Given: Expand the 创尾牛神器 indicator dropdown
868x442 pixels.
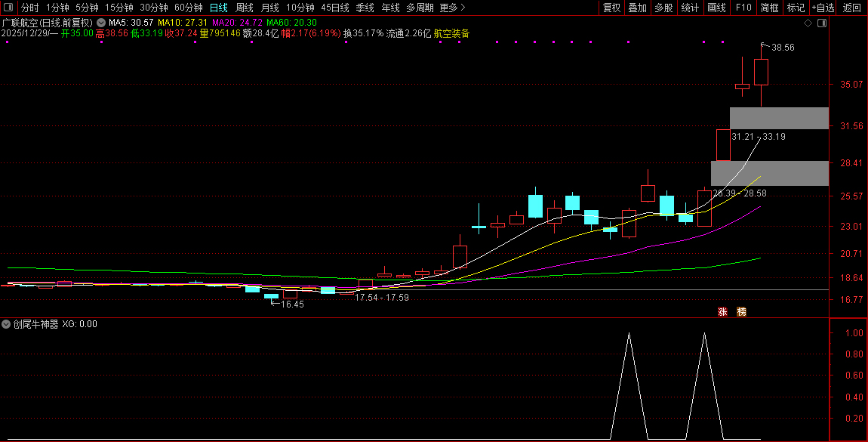Looking at the screenshot, I should pos(7,324).
